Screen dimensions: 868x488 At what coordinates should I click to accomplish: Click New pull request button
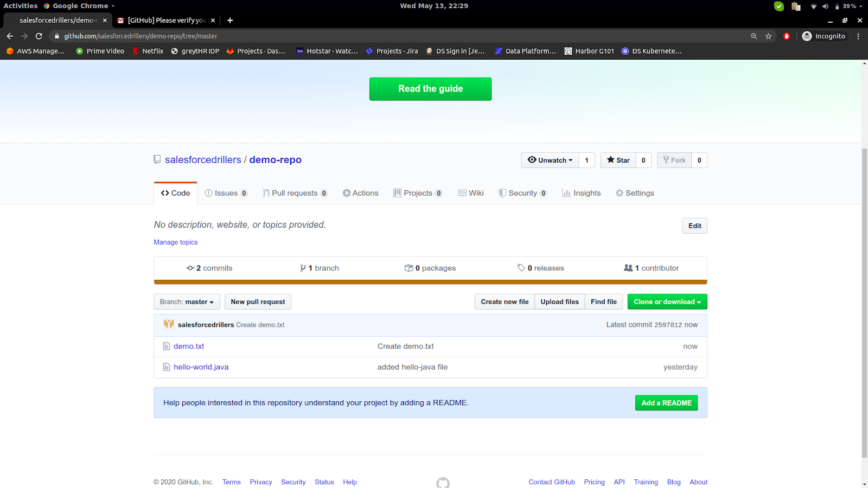258,302
